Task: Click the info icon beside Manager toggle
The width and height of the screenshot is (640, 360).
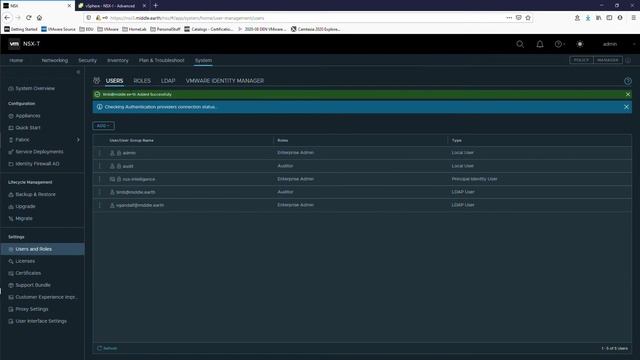Action: [628, 60]
